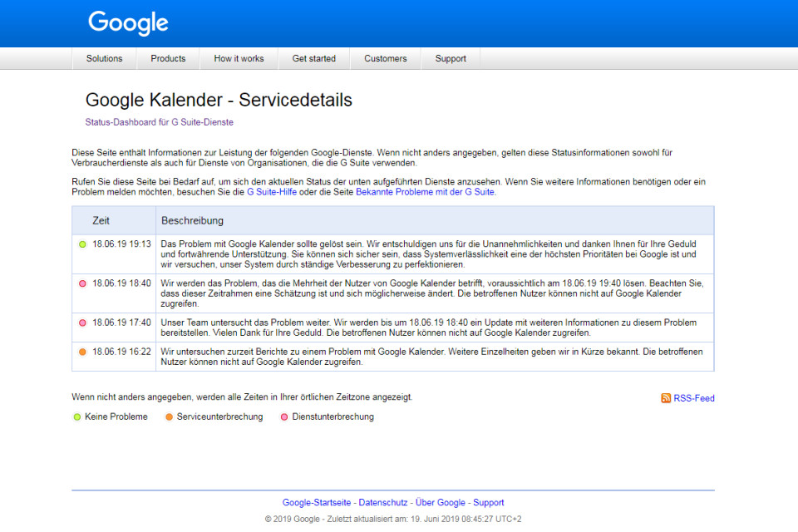Click the orange Serviceunterbrechung legend dot
The height and width of the screenshot is (532, 798).
[x=169, y=417]
